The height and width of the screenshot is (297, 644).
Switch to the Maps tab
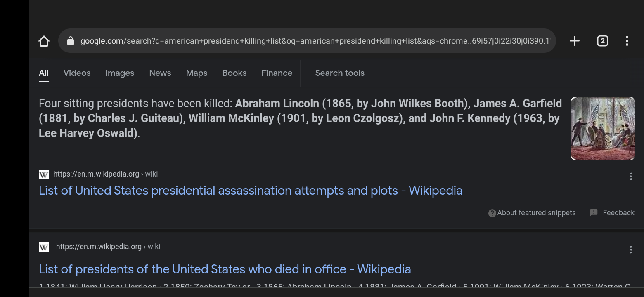tap(197, 73)
